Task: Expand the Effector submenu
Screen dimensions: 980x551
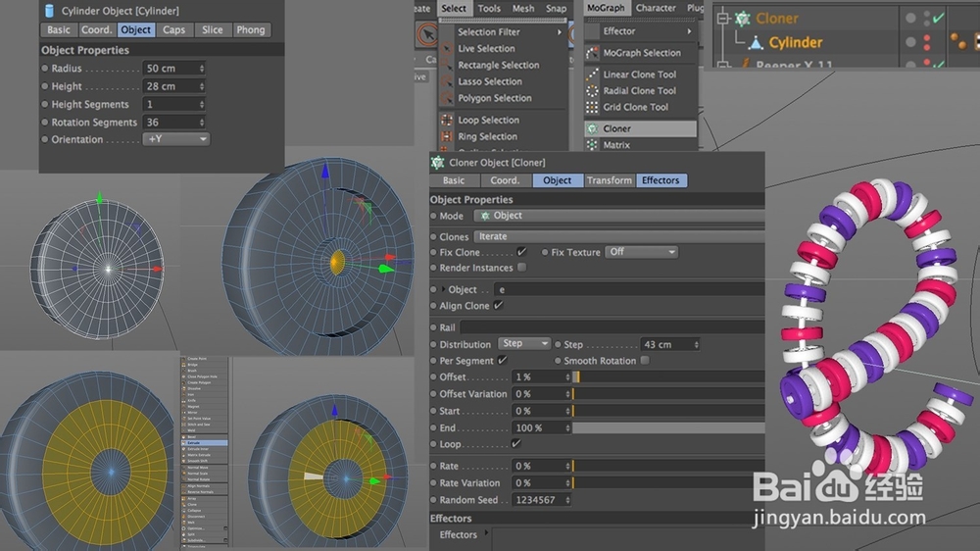Action: point(689,31)
